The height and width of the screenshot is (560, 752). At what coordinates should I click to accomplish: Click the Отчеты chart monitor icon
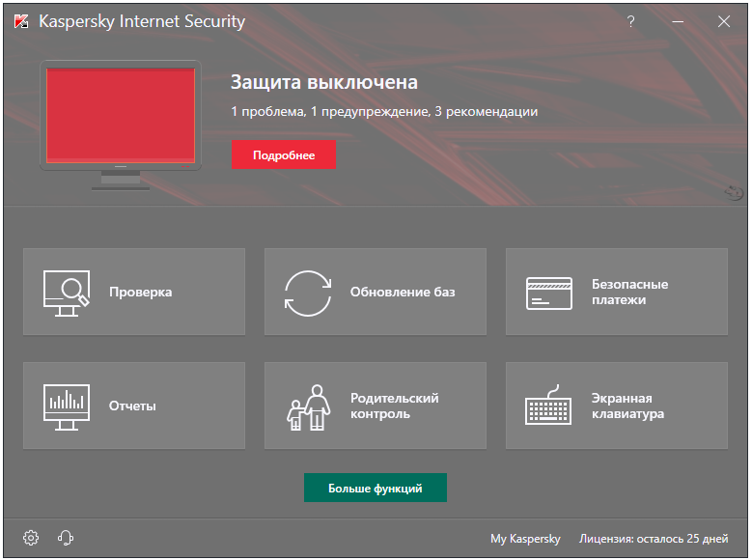coord(67,406)
